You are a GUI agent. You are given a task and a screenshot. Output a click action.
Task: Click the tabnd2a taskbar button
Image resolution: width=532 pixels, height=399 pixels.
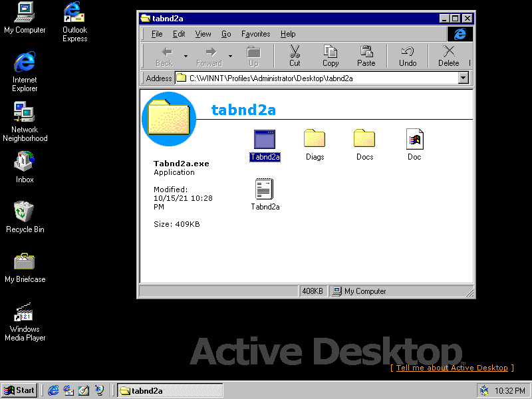tap(170, 390)
